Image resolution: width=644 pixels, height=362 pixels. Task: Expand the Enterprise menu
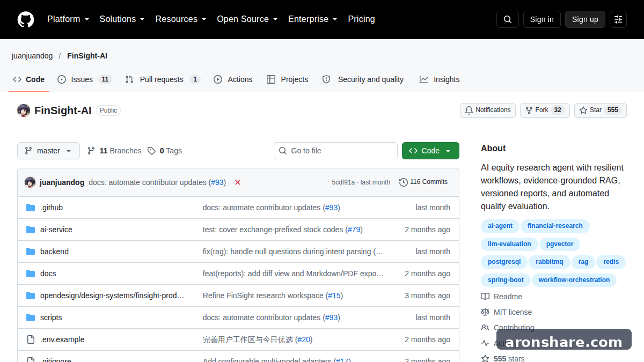point(313,19)
